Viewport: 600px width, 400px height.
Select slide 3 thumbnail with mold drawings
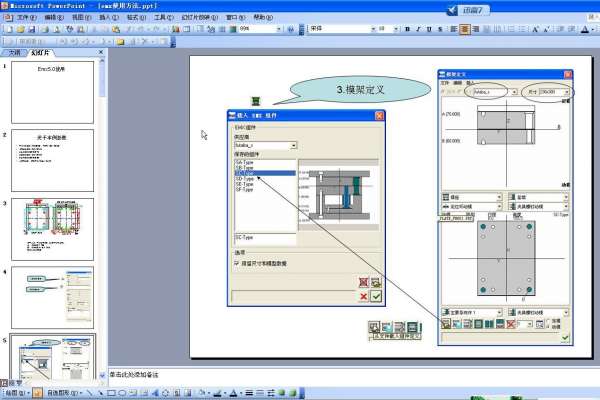[52, 229]
